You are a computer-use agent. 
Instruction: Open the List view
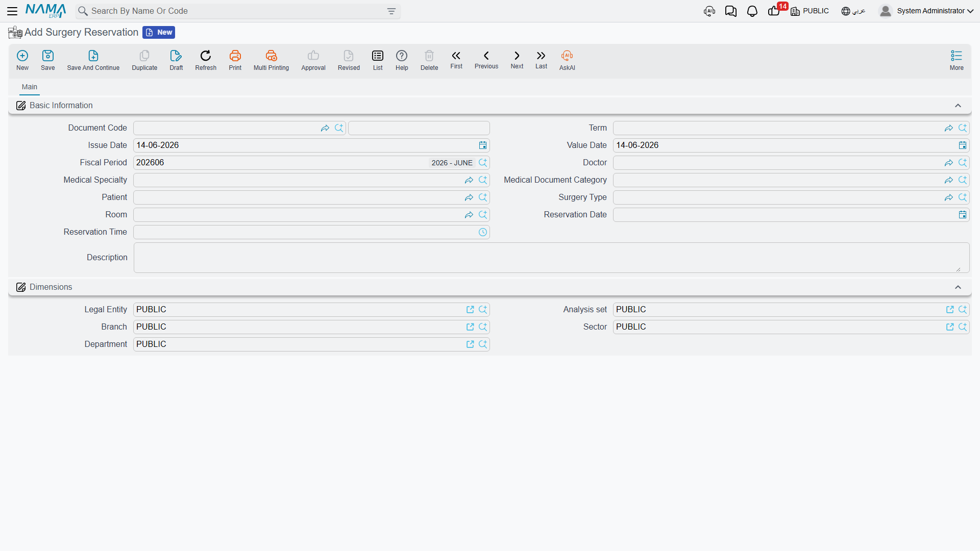pyautogui.click(x=378, y=60)
